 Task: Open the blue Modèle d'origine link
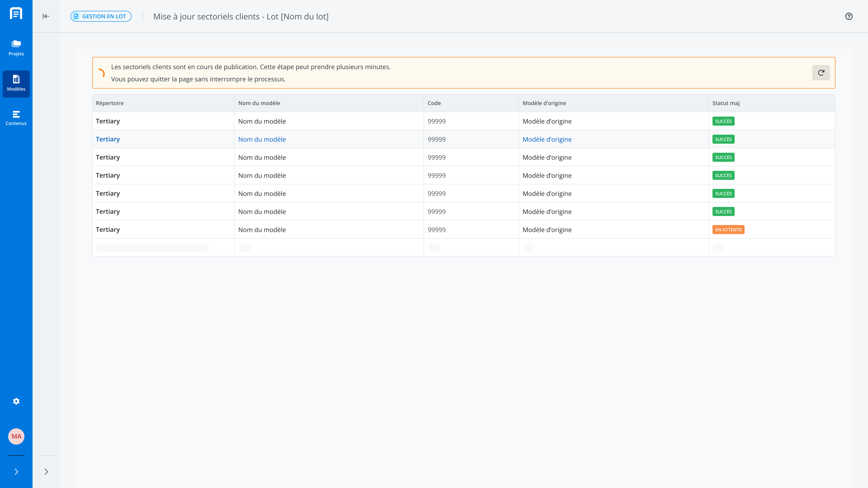[x=547, y=139]
